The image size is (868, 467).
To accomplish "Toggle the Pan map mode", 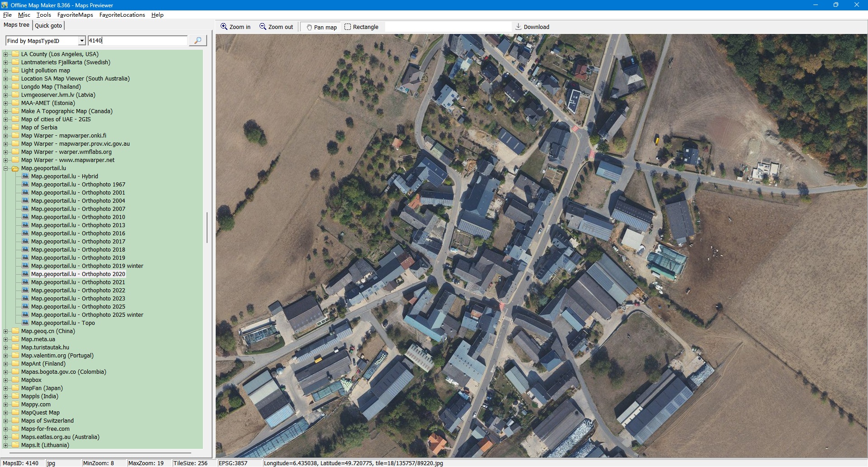I will coord(321,27).
